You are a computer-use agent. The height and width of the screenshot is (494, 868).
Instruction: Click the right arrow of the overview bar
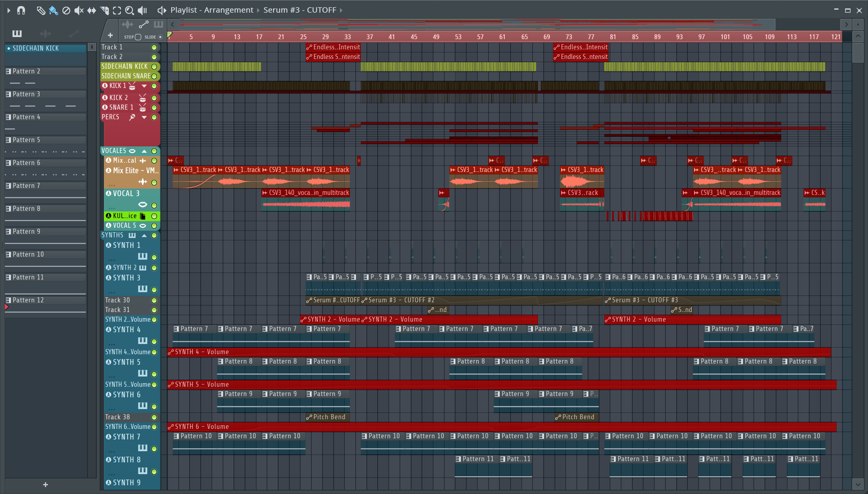click(846, 24)
